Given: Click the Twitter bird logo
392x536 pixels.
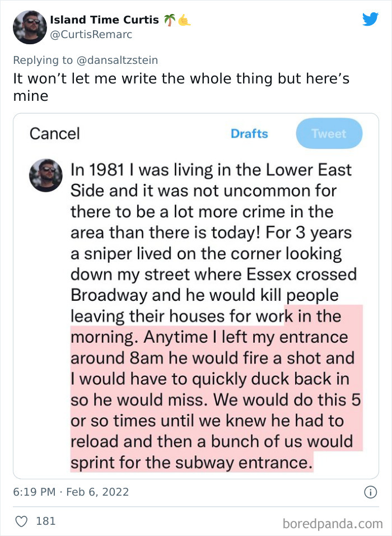Looking at the screenshot, I should click(x=371, y=20).
